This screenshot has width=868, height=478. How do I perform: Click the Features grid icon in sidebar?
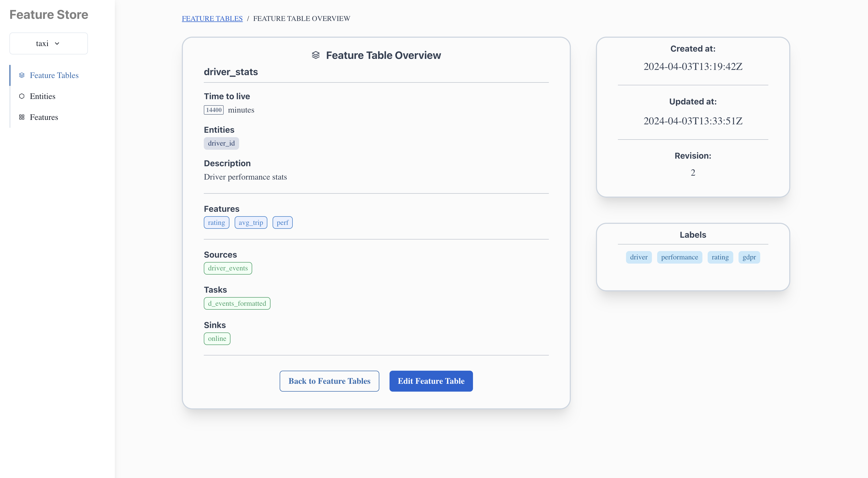click(x=22, y=117)
